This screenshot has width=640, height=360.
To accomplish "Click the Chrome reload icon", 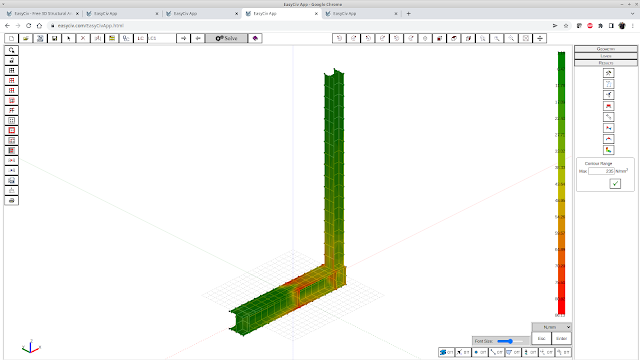I will click(x=29, y=26).
